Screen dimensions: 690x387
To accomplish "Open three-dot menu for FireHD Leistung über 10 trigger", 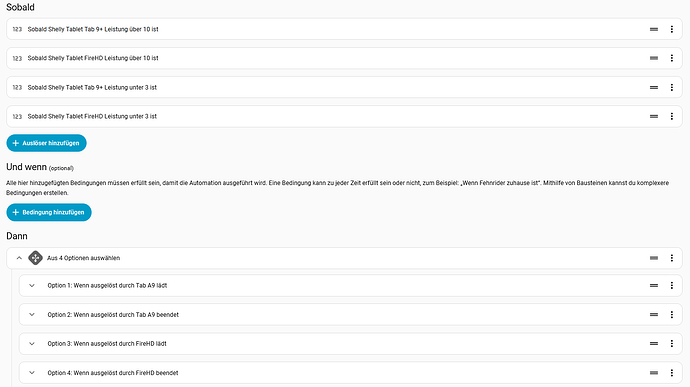I will (x=672, y=58).
